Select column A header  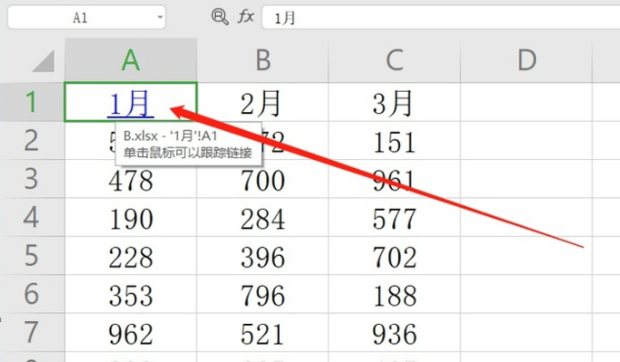coord(131,60)
